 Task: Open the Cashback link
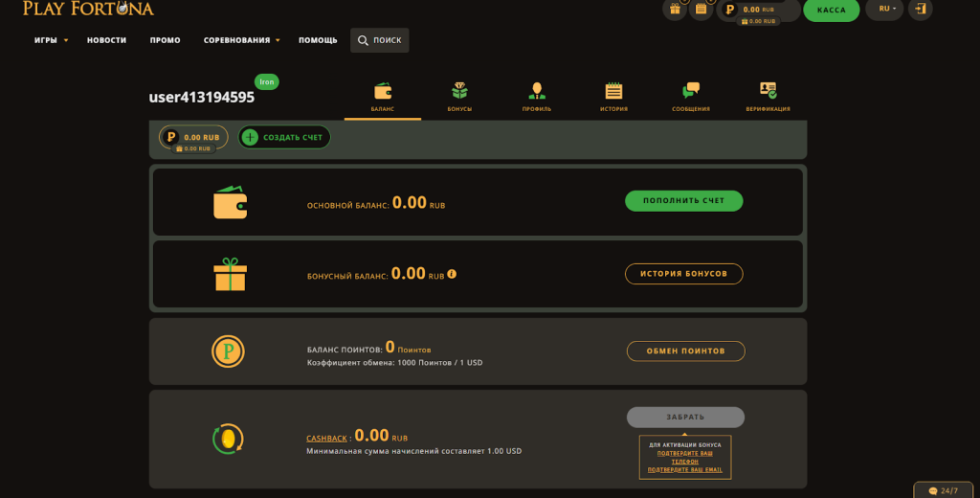click(x=326, y=439)
